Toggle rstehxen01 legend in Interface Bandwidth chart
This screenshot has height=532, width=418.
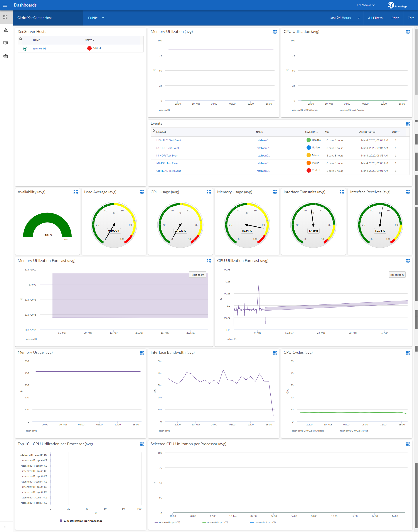click(162, 431)
